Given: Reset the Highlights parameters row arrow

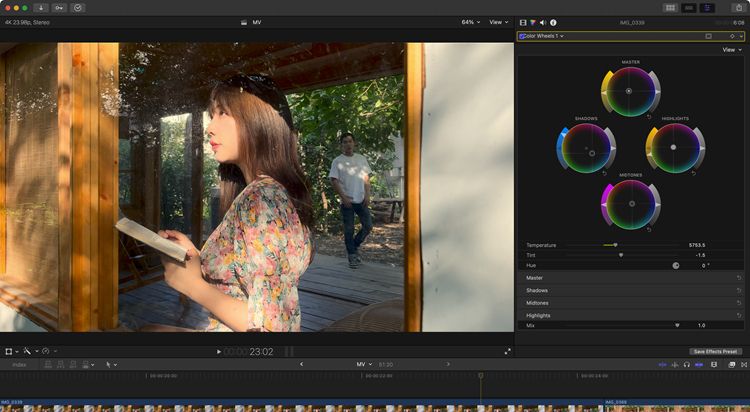Looking at the screenshot, I should [x=739, y=315].
